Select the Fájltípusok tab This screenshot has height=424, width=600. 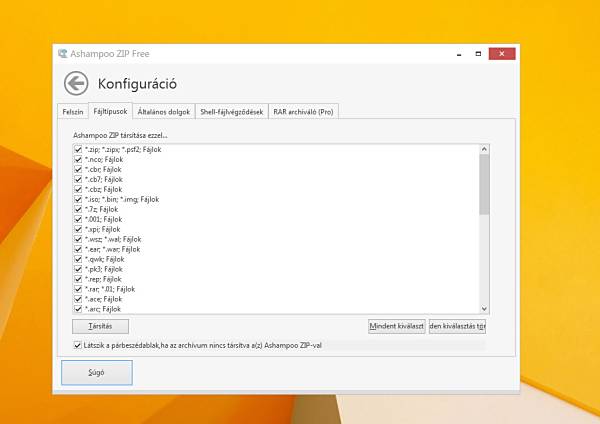click(110, 111)
